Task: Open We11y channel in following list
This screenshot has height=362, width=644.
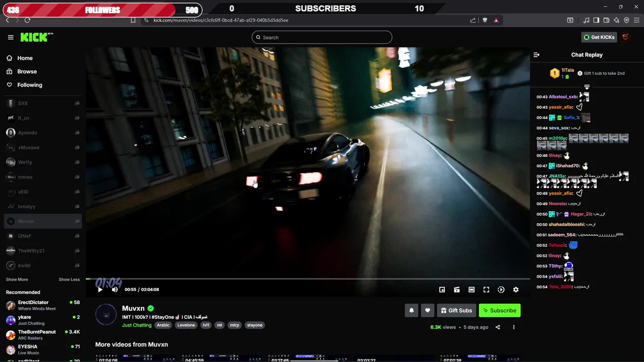Action: (43, 162)
